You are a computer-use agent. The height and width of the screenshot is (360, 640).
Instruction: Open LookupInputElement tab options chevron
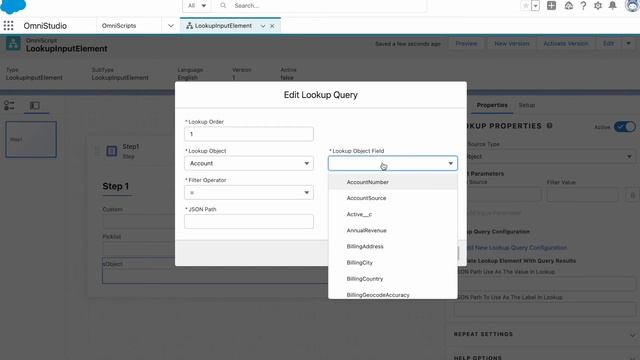[263, 26]
